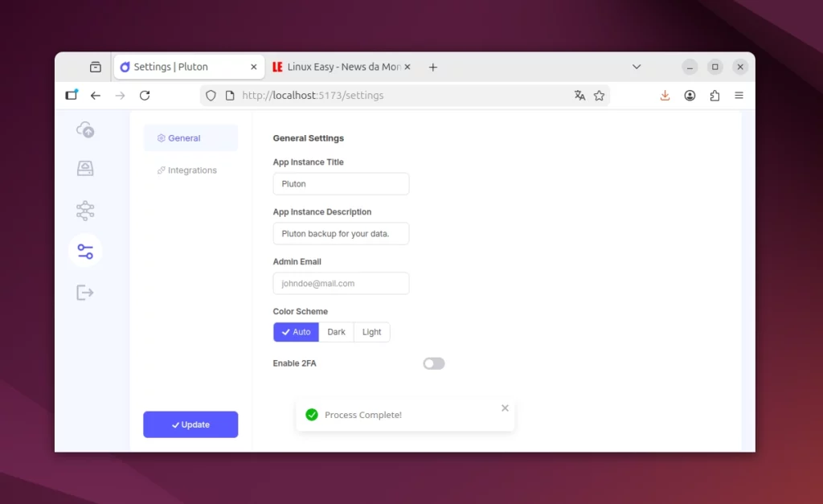Toggle the Enable 2FA switch

coord(434,364)
